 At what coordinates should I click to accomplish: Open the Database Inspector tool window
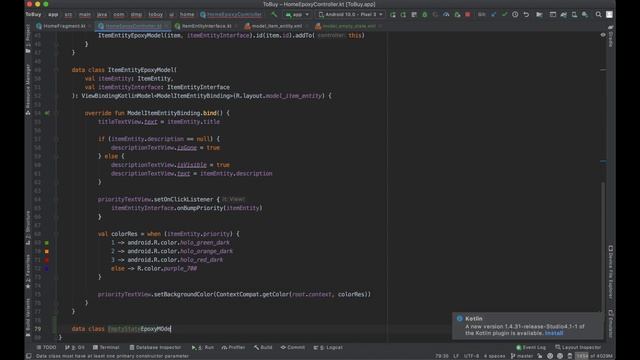pos(155,347)
